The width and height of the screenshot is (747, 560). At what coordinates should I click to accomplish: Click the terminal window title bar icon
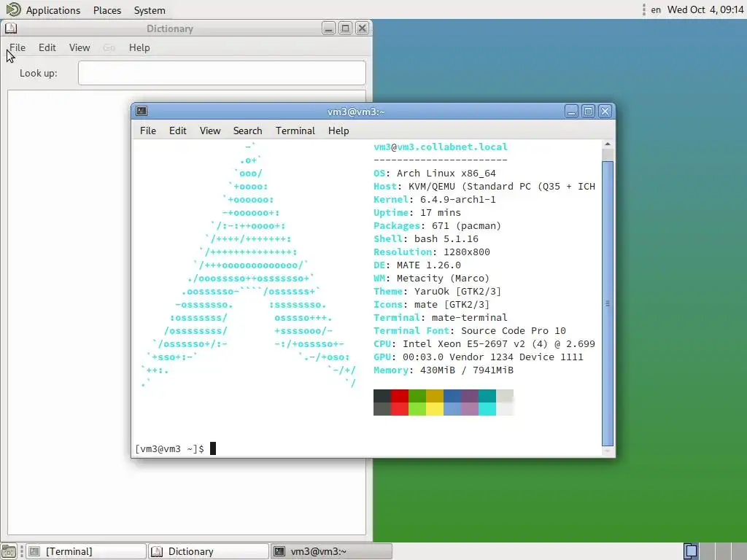(142, 111)
